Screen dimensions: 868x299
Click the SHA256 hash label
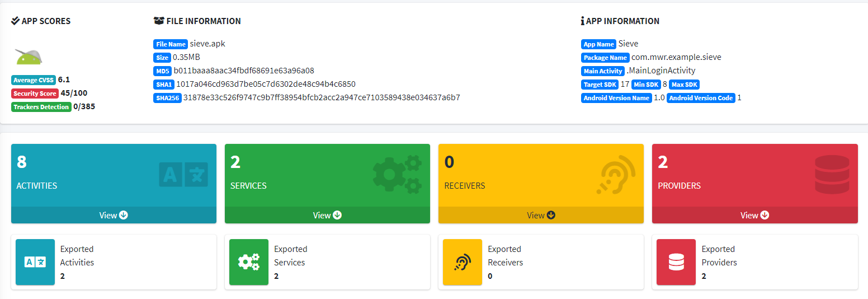(167, 98)
